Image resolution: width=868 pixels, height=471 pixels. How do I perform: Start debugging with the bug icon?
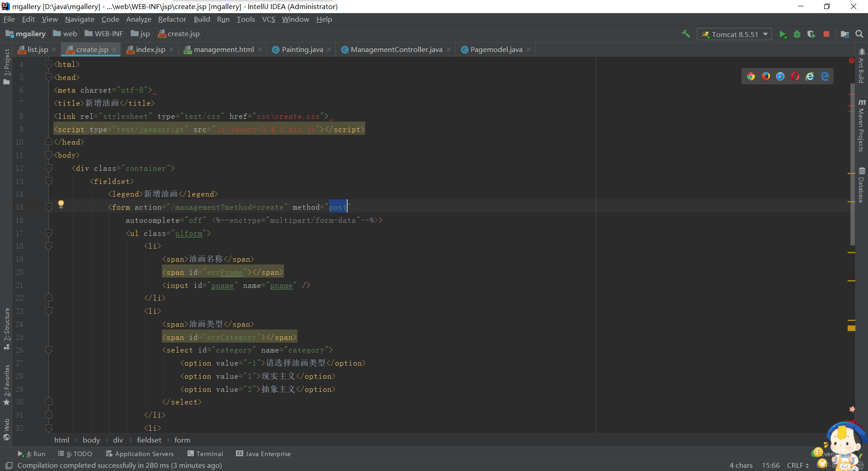point(797,34)
